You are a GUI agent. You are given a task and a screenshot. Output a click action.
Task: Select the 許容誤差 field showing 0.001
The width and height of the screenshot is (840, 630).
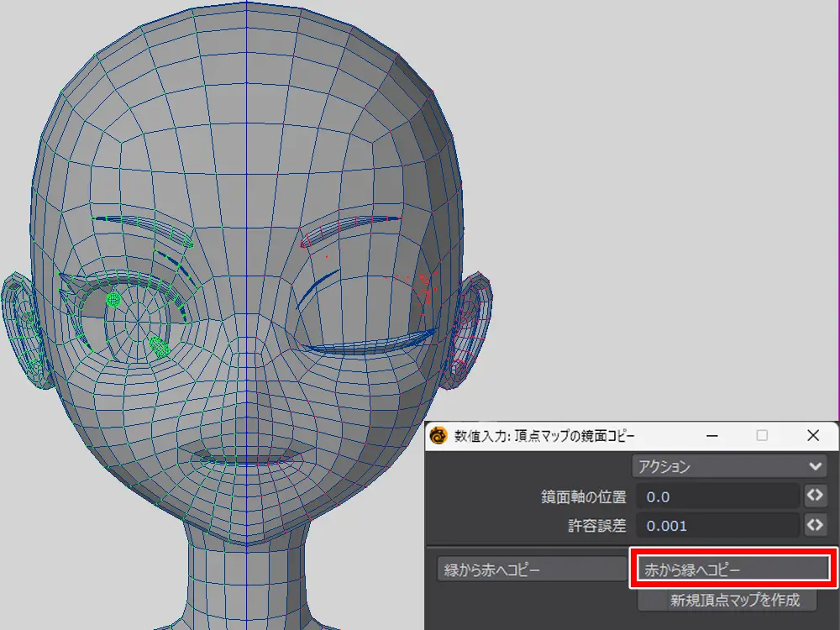[x=718, y=527]
